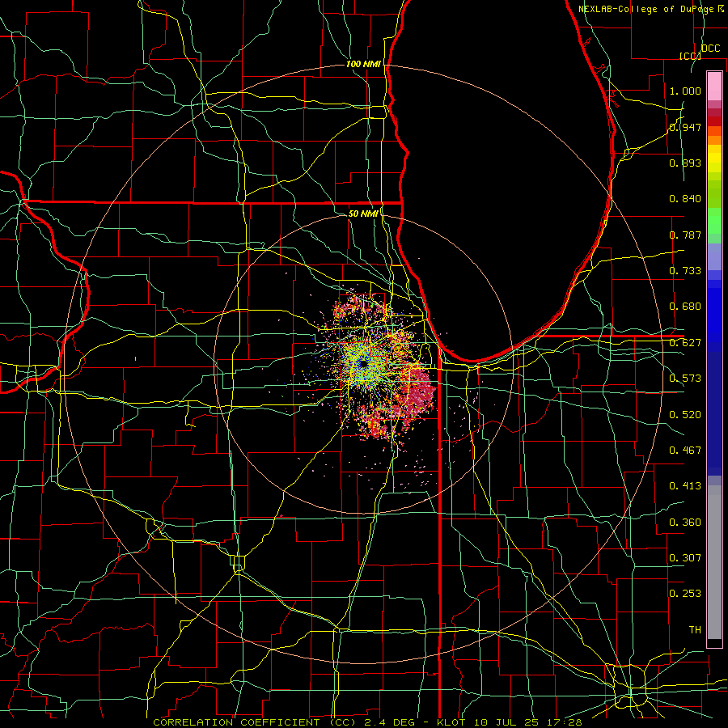
Task: Pick the light pink swatch atop the color bar
Action: tap(714, 86)
